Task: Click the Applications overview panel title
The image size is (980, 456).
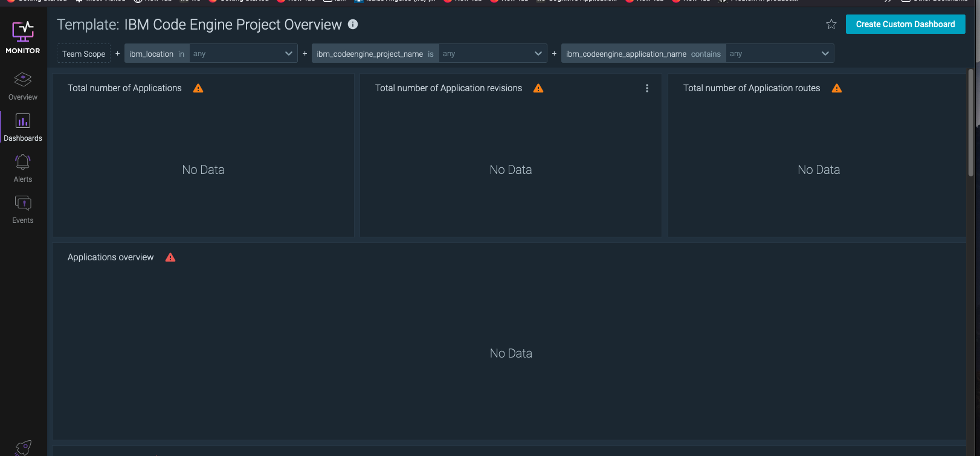Action: click(111, 257)
